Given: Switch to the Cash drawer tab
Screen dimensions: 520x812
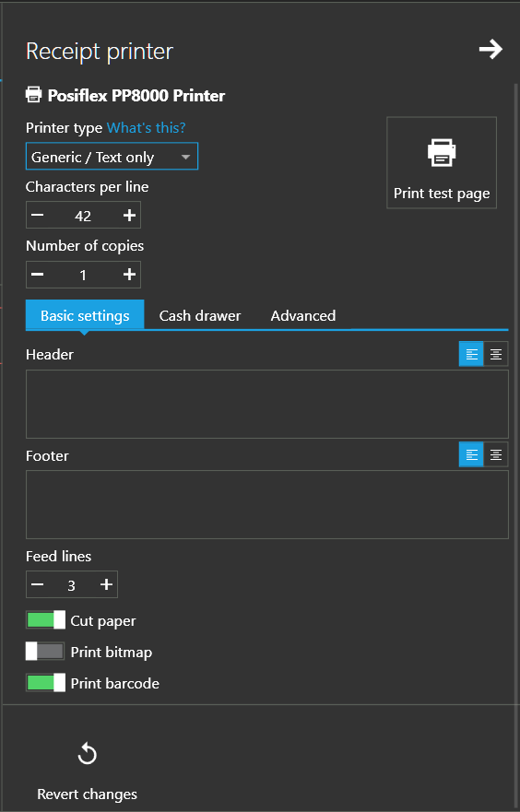Looking at the screenshot, I should pyautogui.click(x=200, y=315).
